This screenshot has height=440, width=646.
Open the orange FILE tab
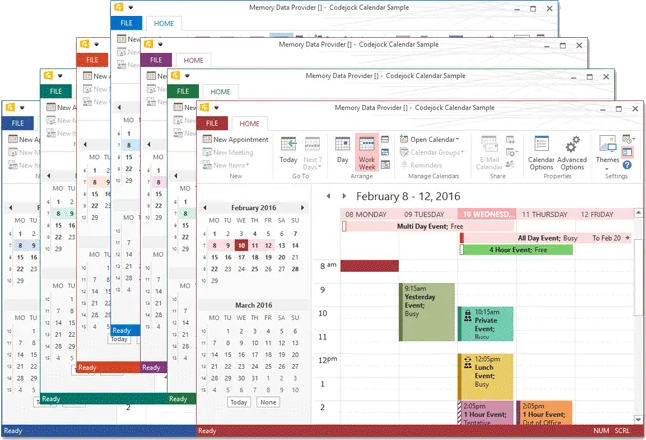click(x=92, y=60)
